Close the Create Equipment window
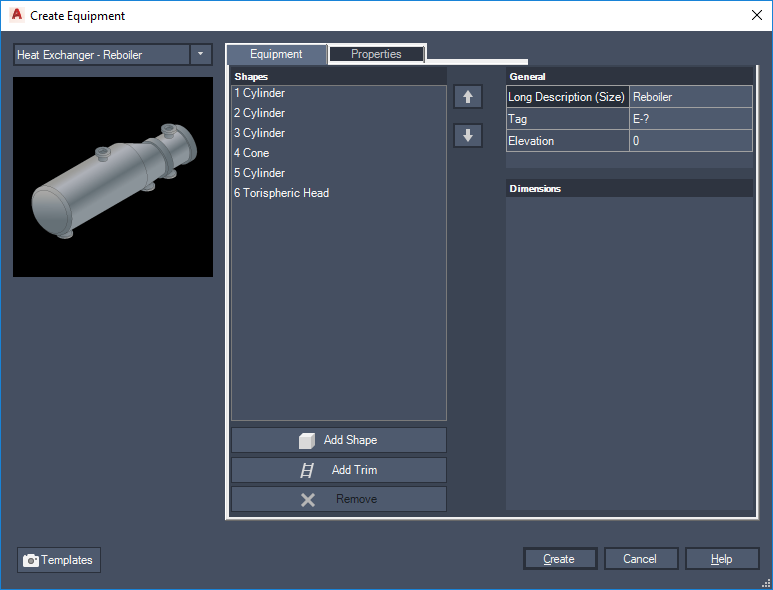773x590 pixels. point(757,15)
